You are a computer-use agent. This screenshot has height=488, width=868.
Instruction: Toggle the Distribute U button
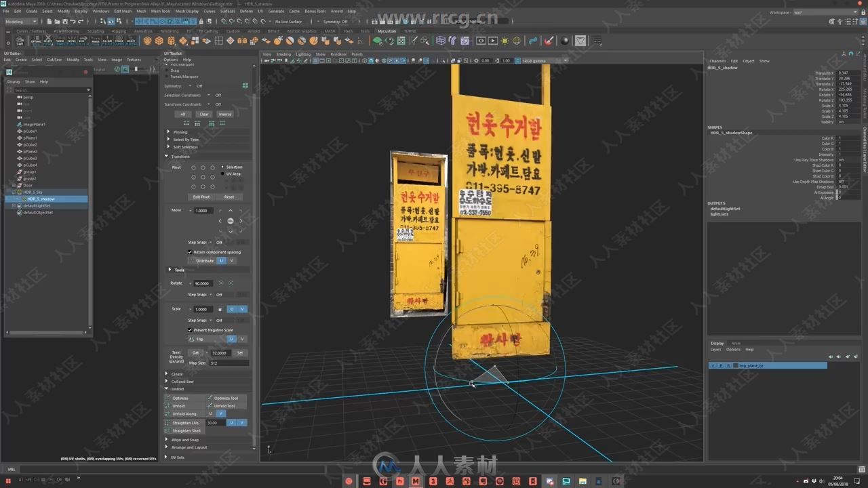click(x=221, y=260)
